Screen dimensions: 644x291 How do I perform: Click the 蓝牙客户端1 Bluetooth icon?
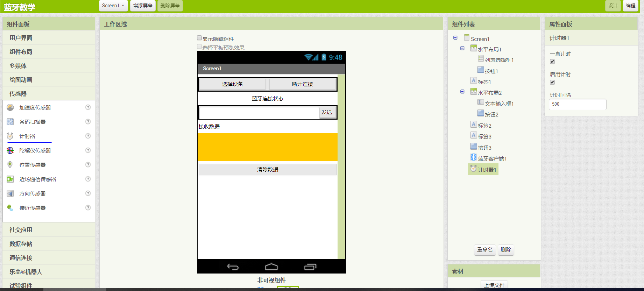(474, 157)
